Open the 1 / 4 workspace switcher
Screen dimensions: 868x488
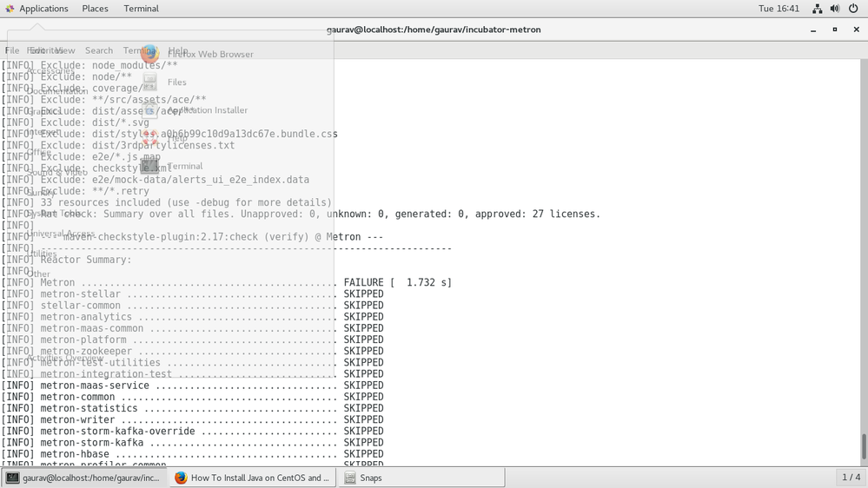(851, 477)
